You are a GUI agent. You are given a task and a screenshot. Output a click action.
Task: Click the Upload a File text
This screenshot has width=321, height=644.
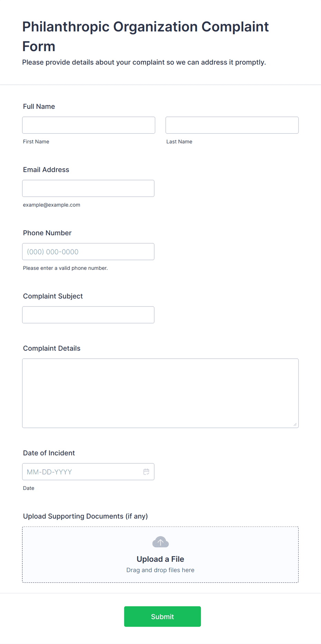[160, 559]
